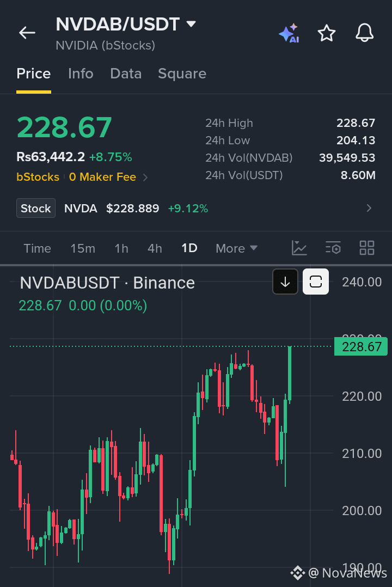Tap the bStocks label link
Viewport: 392px width, 587px height.
click(x=38, y=176)
